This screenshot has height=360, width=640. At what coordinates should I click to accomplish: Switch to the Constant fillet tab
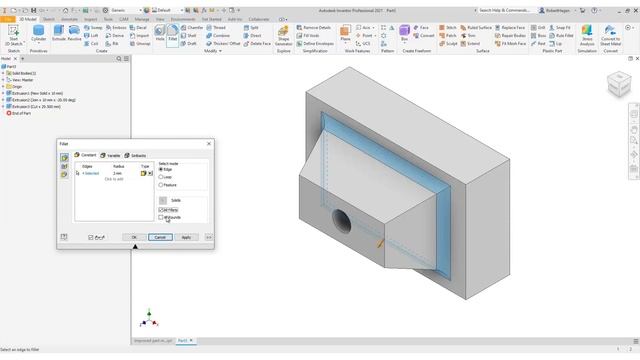[x=85, y=155]
